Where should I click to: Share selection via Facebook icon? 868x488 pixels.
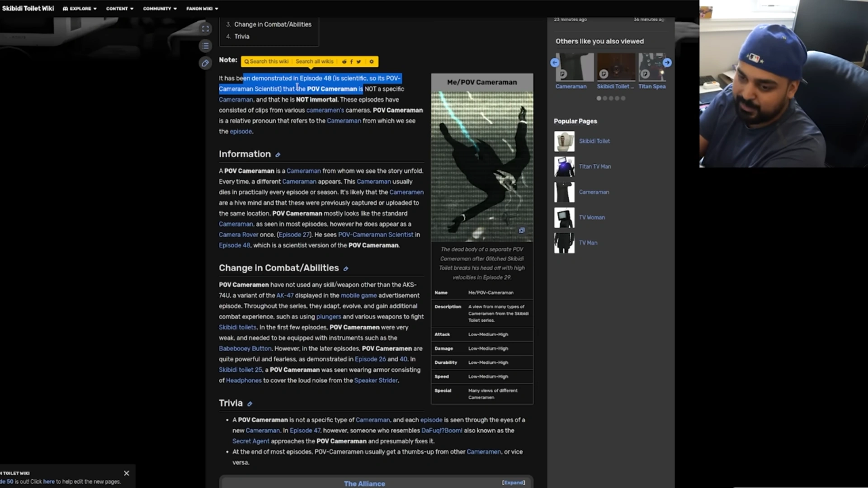(x=351, y=61)
